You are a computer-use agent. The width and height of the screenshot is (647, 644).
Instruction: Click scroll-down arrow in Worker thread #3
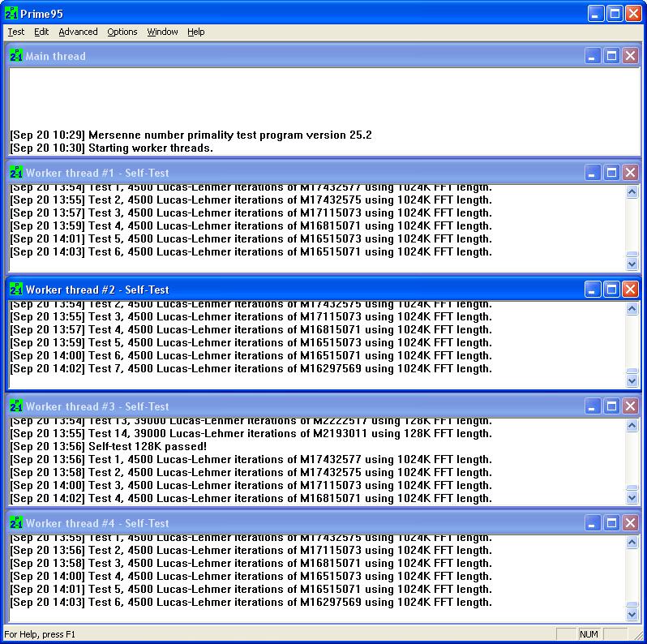632,497
